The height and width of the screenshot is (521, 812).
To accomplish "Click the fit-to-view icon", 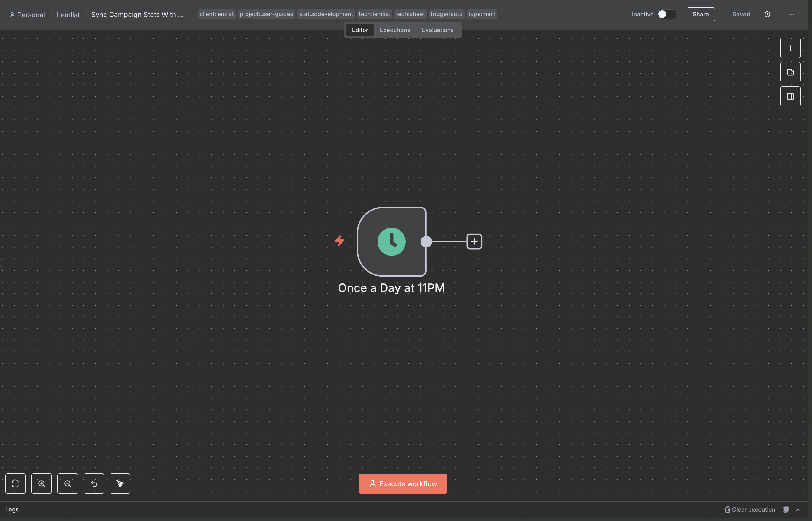I will (x=15, y=483).
